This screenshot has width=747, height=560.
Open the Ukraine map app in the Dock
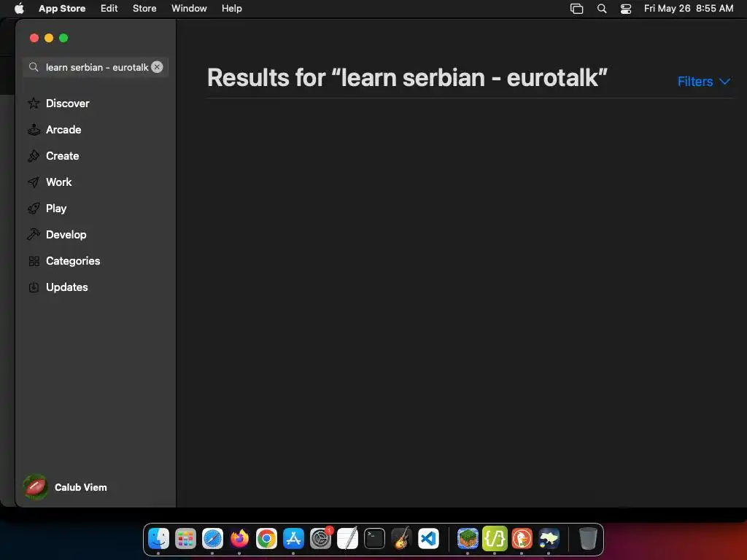point(549,539)
